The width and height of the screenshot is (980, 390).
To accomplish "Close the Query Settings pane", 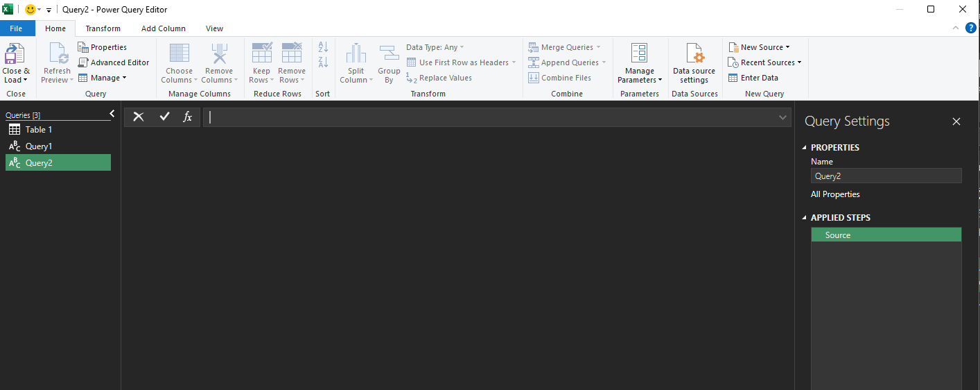I will tap(956, 121).
